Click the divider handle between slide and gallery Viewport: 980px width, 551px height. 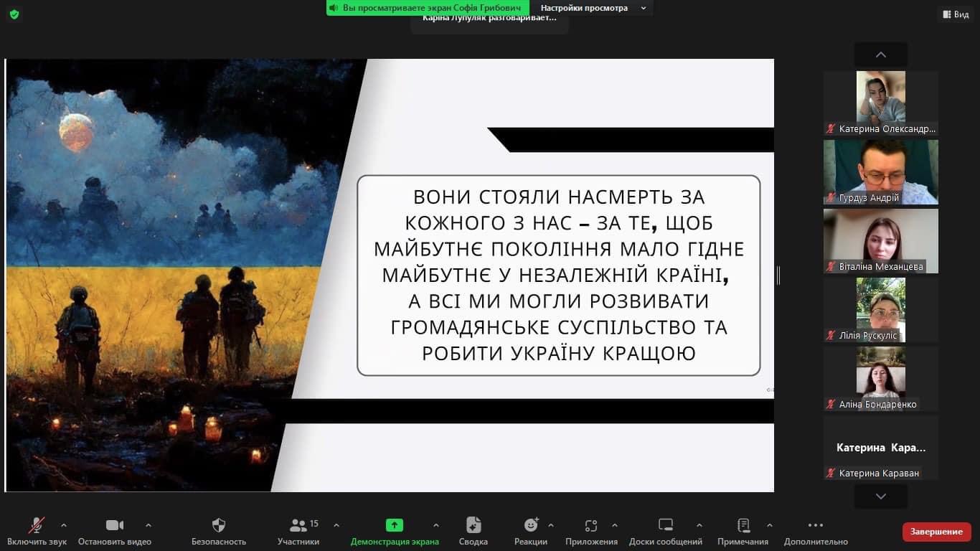(x=778, y=275)
